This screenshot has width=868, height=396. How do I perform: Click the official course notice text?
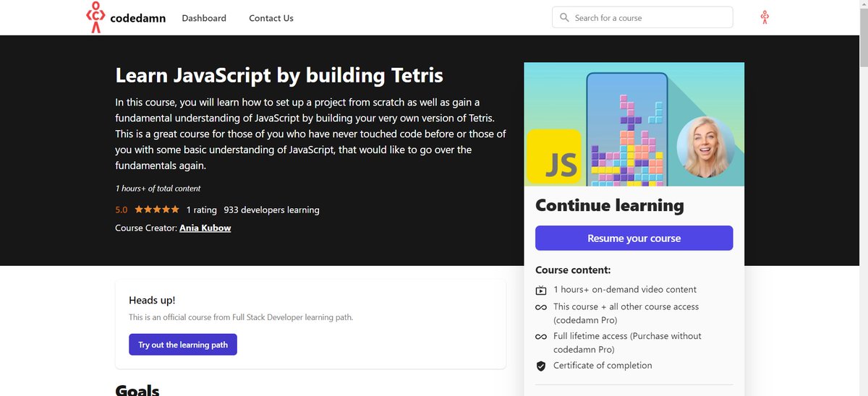241,317
